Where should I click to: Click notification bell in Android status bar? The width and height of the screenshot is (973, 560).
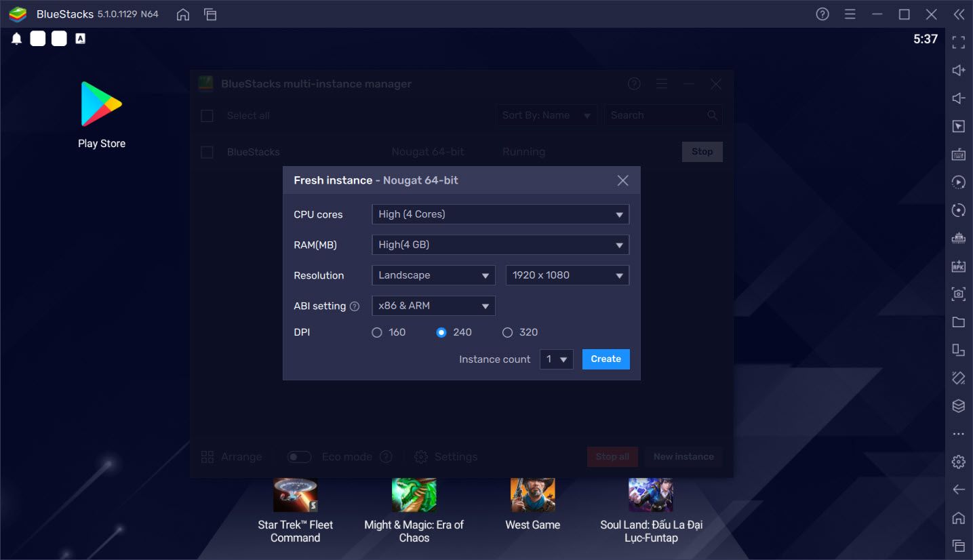pos(17,39)
